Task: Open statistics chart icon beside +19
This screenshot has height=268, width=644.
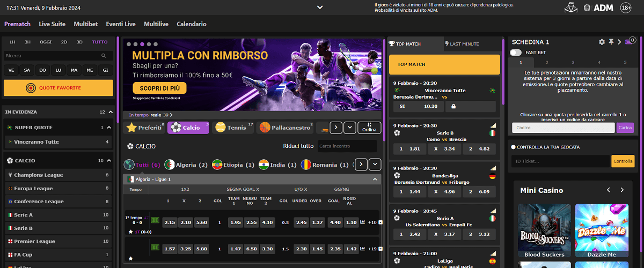Action: (362, 249)
